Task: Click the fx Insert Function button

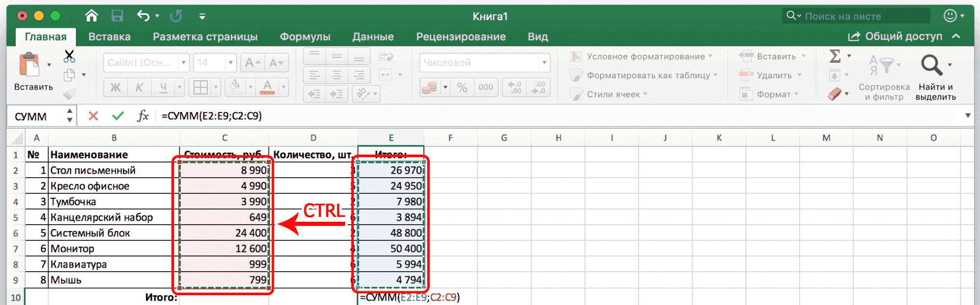Action: (x=143, y=116)
